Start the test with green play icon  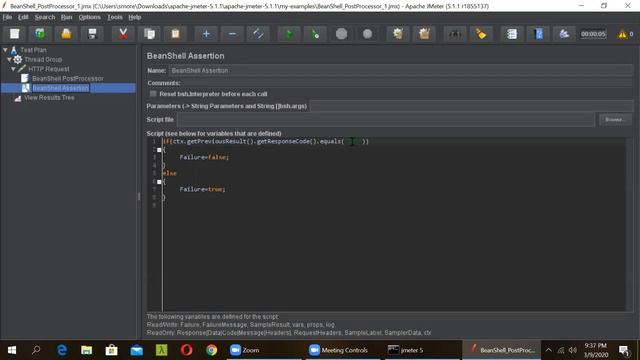coord(289,34)
